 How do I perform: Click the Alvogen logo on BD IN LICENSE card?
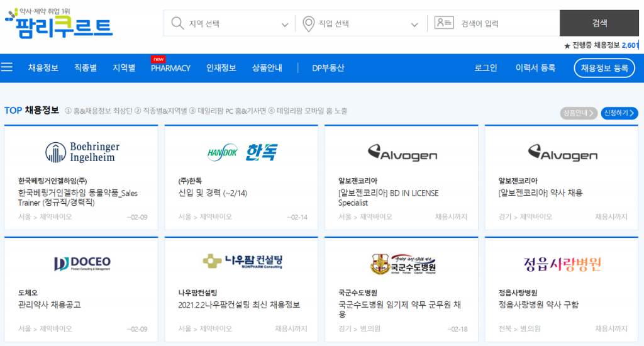point(402,152)
